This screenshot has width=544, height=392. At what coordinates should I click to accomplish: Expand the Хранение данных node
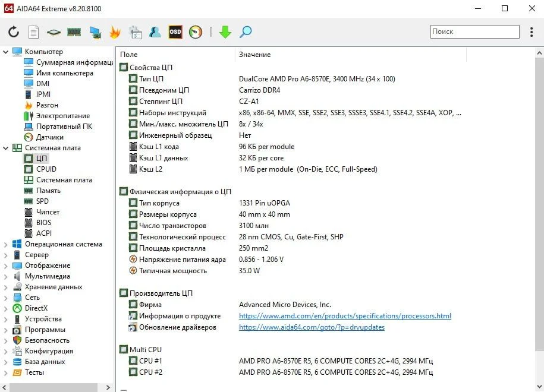coord(5,287)
